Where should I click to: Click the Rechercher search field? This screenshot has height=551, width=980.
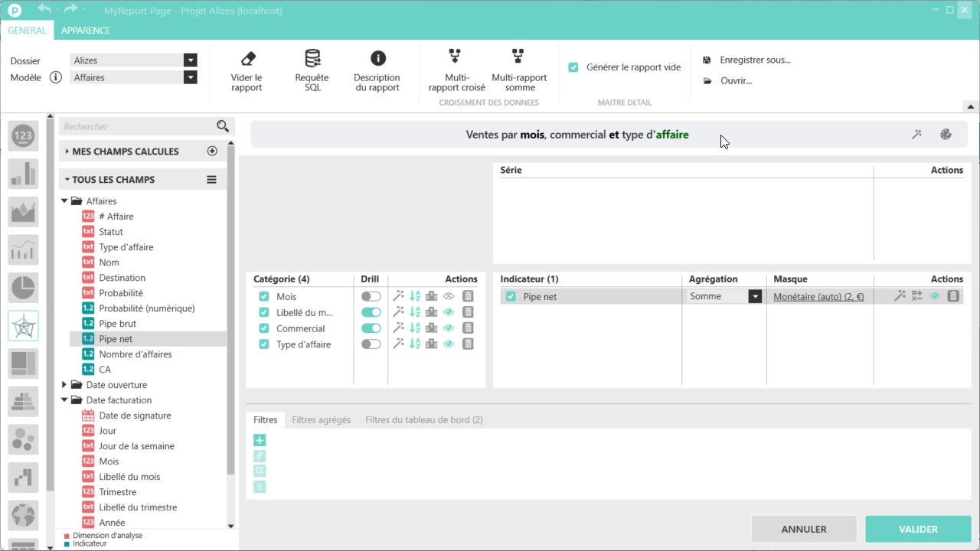pos(138,126)
